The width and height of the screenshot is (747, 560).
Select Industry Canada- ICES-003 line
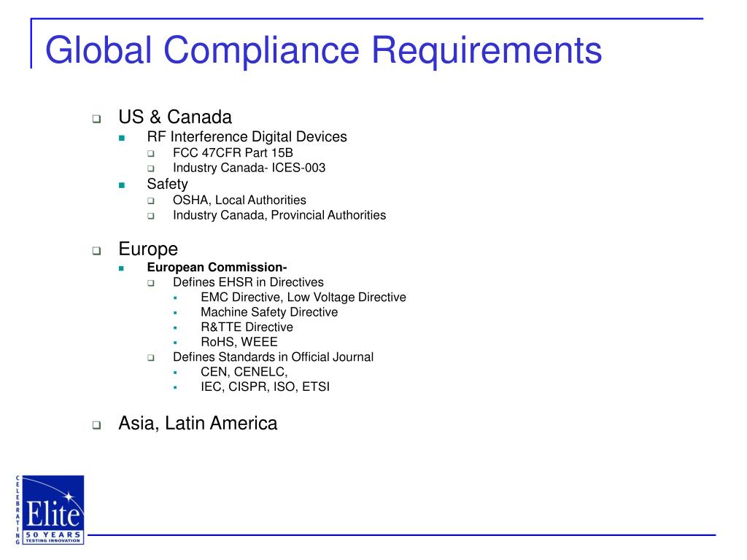tap(249, 168)
